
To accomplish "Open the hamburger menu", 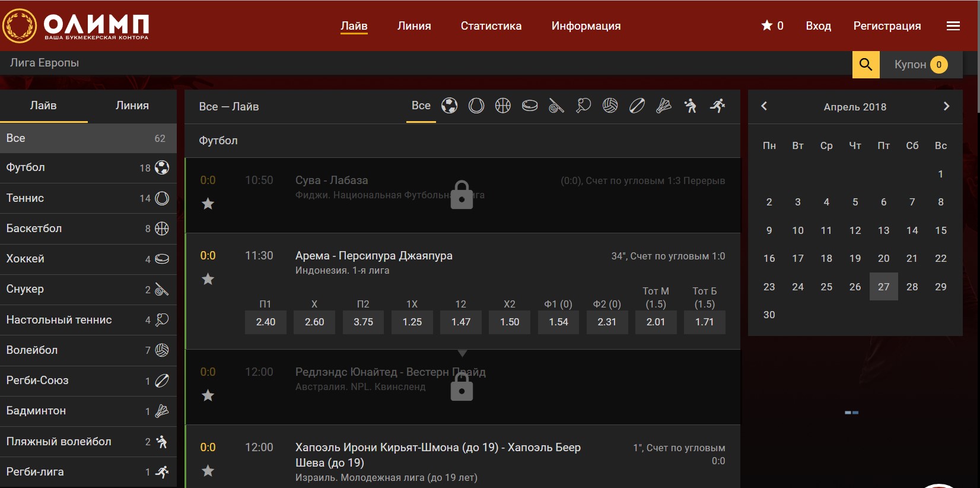I will click(x=953, y=26).
